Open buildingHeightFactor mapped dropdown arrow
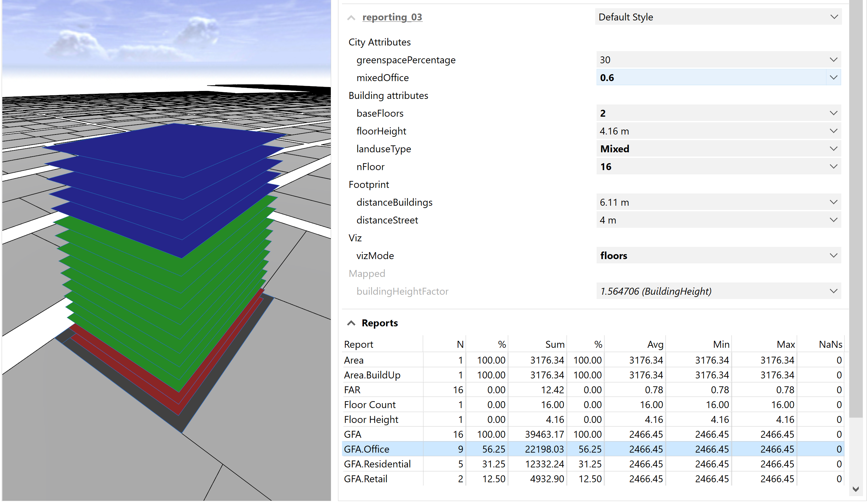The image size is (867, 504). (x=833, y=291)
